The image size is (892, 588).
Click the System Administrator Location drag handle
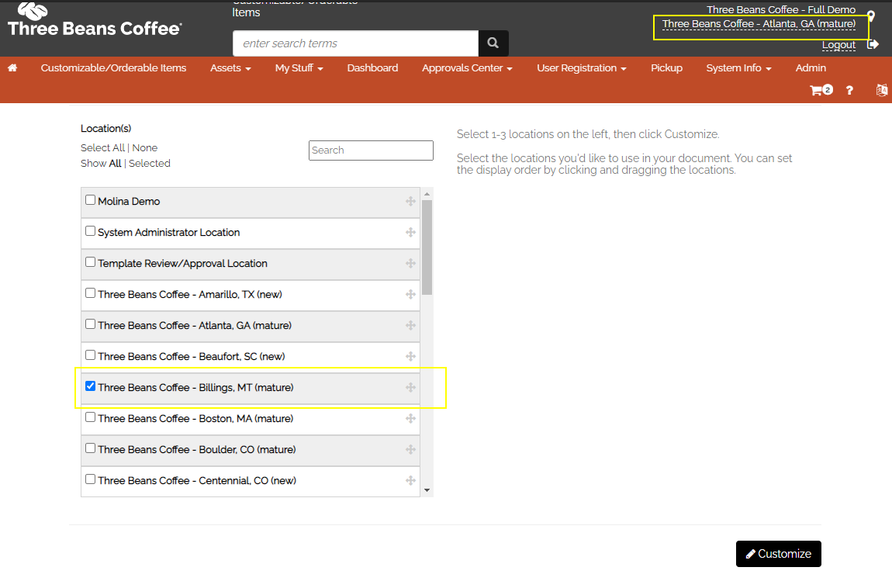point(411,232)
